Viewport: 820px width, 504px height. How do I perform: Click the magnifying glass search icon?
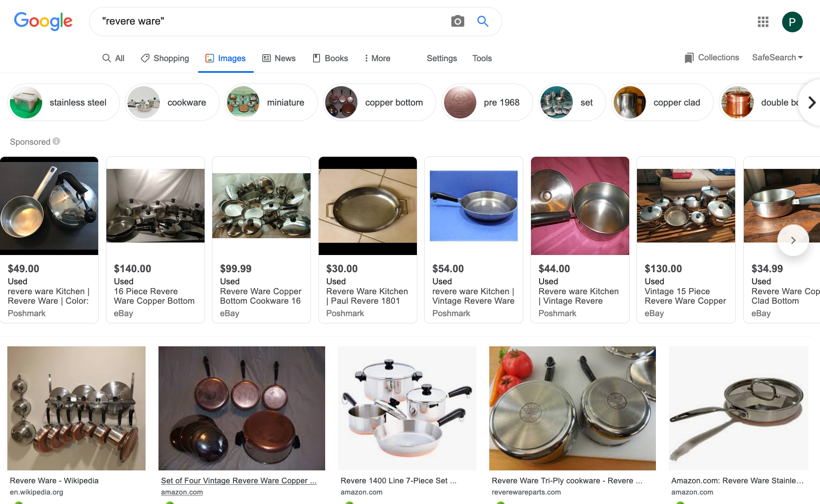(x=482, y=21)
